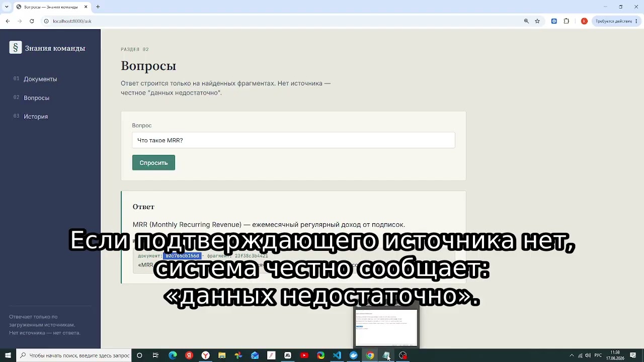Open the taskbar clock showing 11:38
The width and height of the screenshot is (644, 362).
(615, 355)
